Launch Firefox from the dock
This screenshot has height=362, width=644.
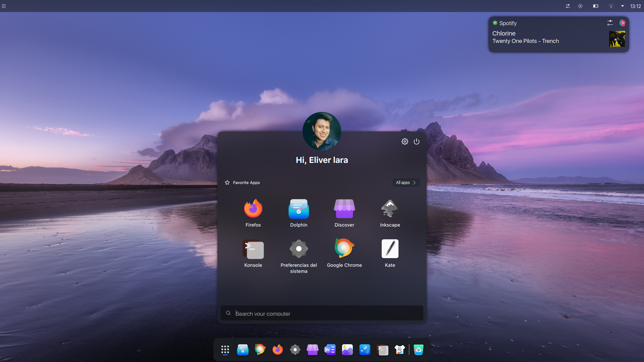(277, 350)
